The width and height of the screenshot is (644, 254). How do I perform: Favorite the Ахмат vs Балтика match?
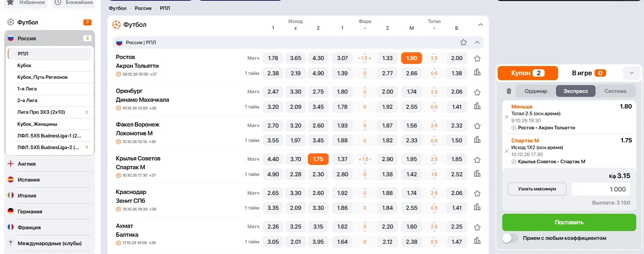coord(477,228)
